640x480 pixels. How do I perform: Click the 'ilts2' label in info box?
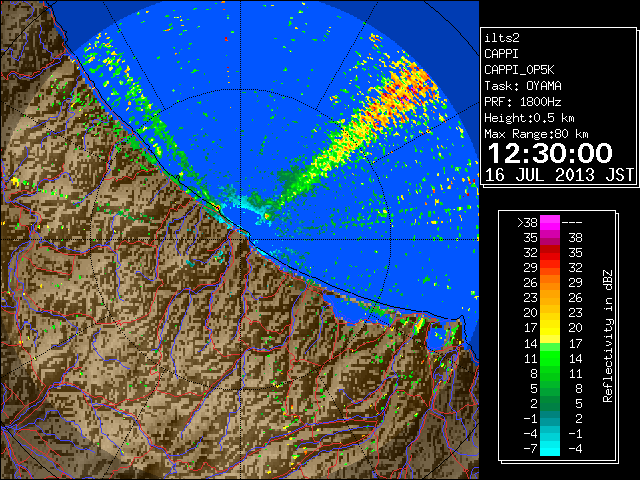click(x=502, y=38)
